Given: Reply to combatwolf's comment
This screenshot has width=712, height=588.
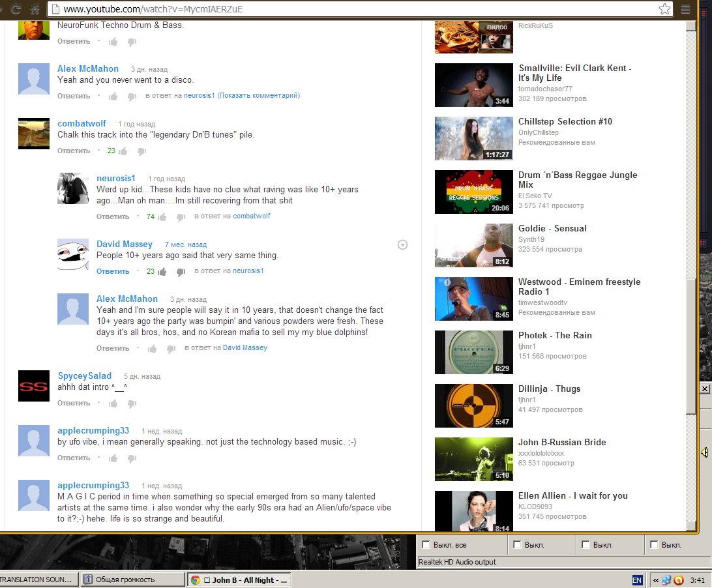Looking at the screenshot, I should pyautogui.click(x=74, y=151).
